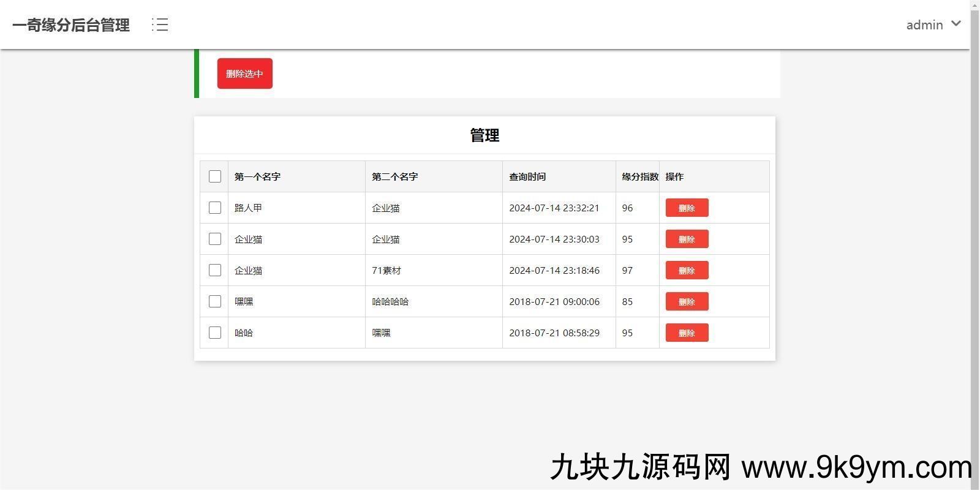Select the checkbox for the 71素材 row
This screenshot has width=980, height=490.
(215, 270)
